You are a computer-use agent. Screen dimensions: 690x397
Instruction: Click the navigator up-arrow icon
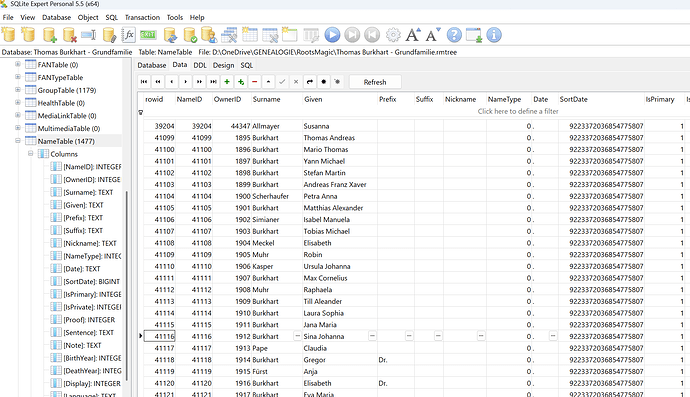[x=268, y=82]
